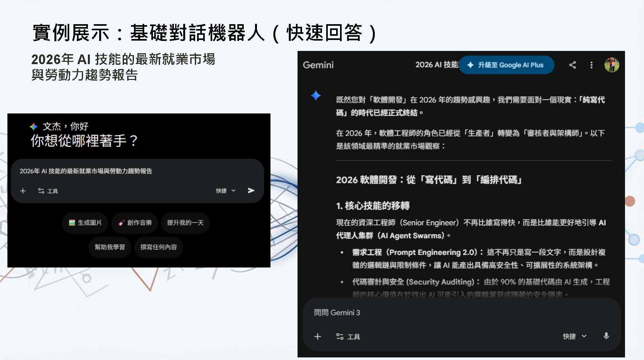Share the conversation with the share icon

(573, 65)
